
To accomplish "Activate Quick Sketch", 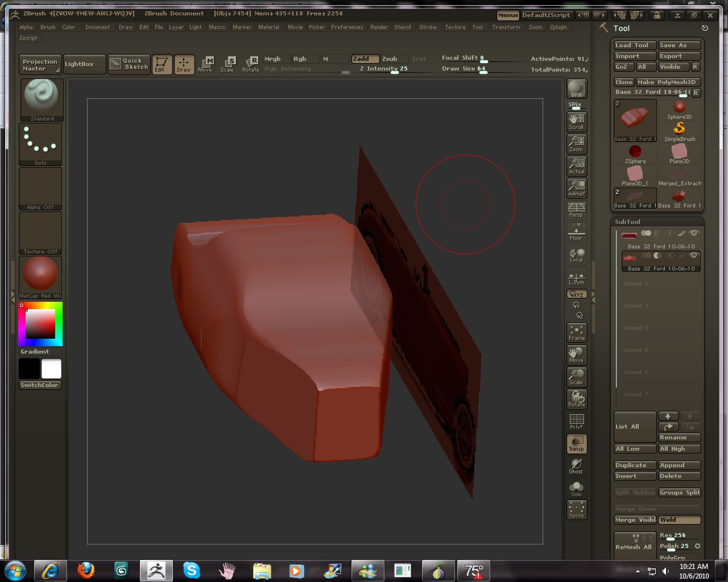I will (129, 64).
